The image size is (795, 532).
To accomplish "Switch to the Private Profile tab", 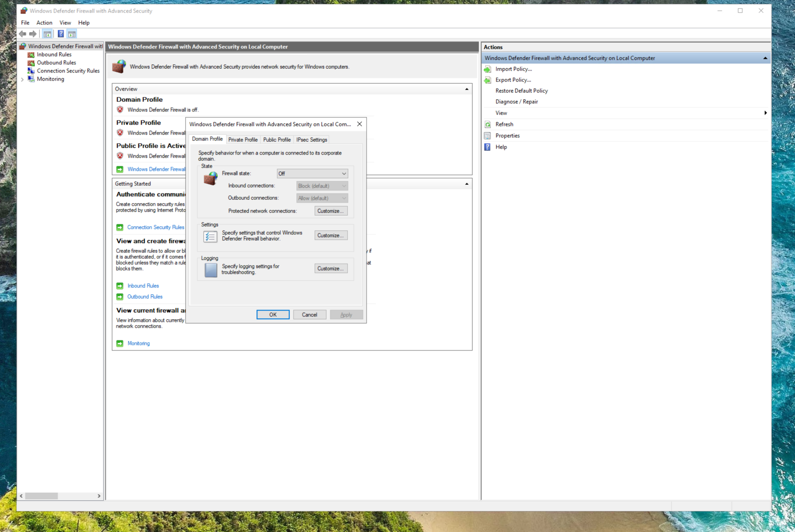I will [243, 140].
